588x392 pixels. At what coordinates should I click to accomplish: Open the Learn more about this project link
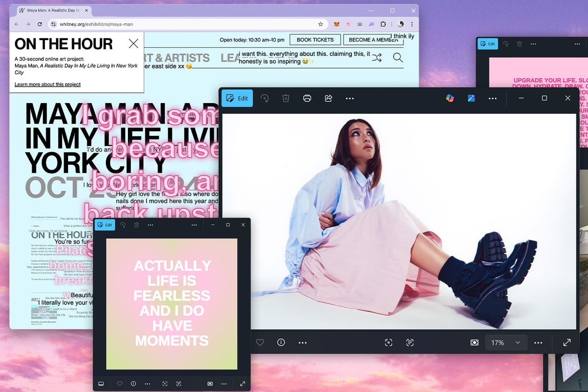[x=48, y=84]
